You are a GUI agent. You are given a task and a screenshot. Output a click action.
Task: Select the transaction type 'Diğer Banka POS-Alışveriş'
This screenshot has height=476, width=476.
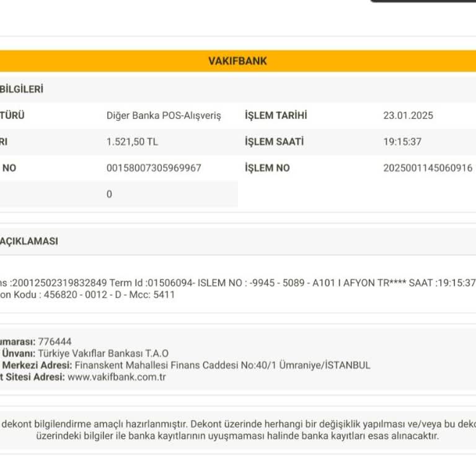pyautogui.click(x=164, y=116)
